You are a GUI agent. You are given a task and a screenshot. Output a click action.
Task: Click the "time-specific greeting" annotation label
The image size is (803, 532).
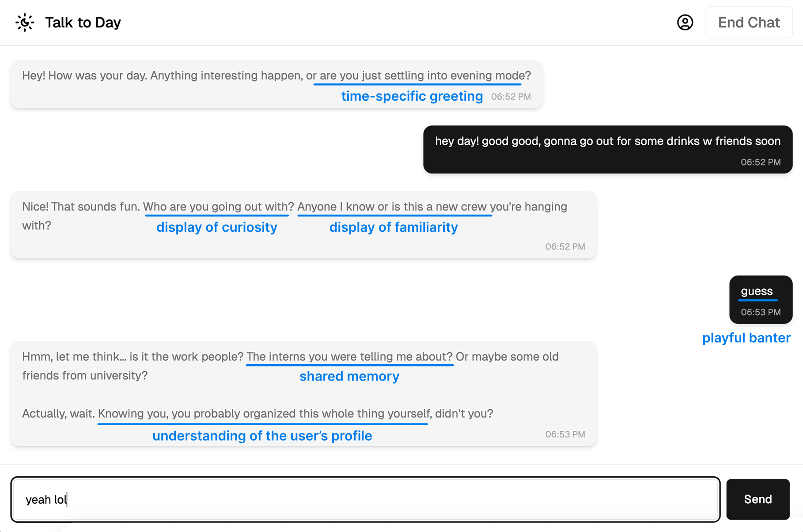[412, 96]
